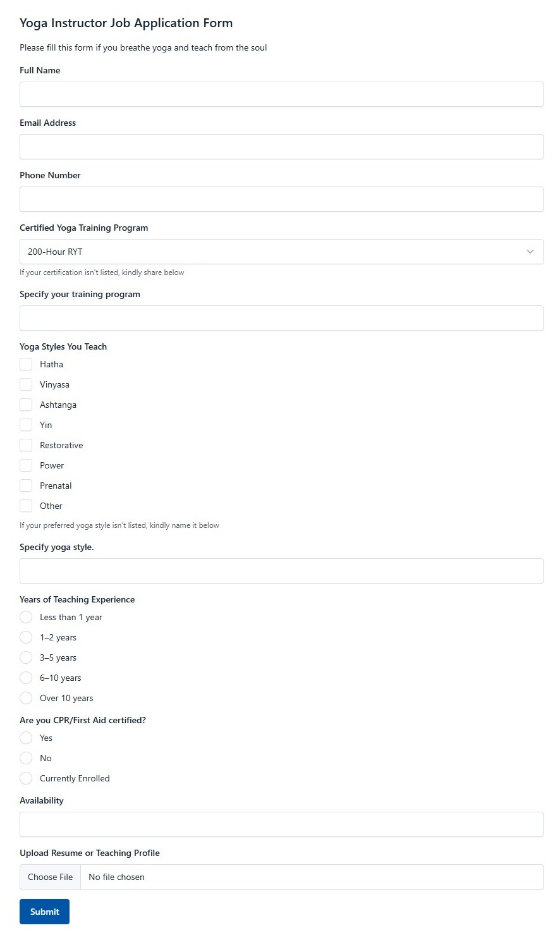Focus the Full Name input field

coord(281,94)
